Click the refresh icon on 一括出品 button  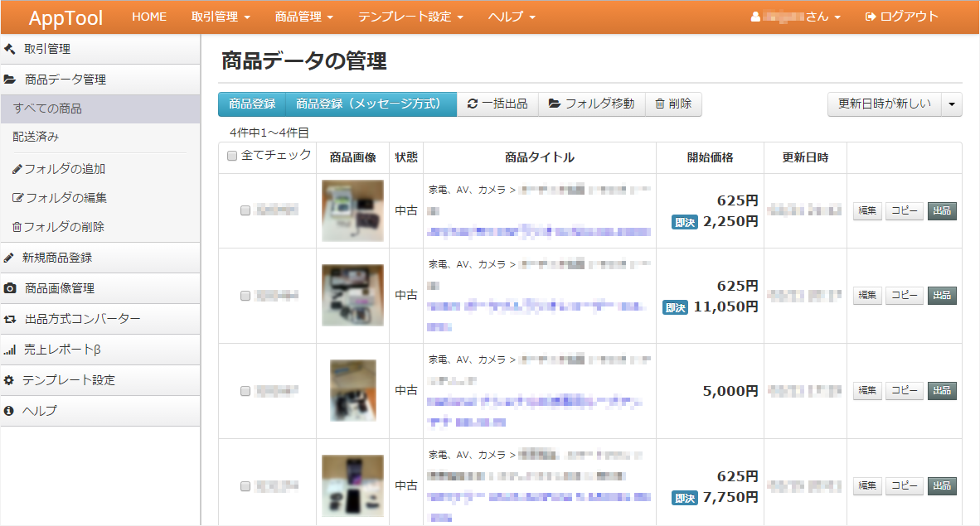473,104
